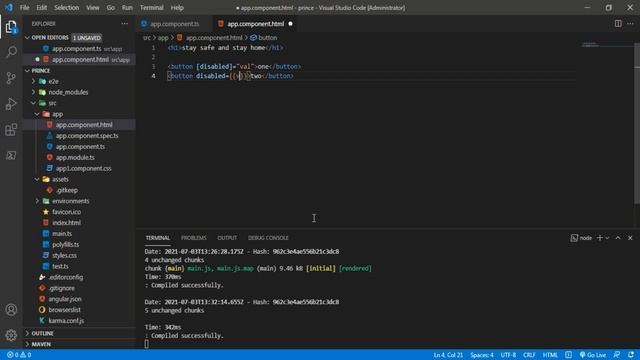
Task: Expand the environments folder
Action: pyautogui.click(x=37, y=201)
